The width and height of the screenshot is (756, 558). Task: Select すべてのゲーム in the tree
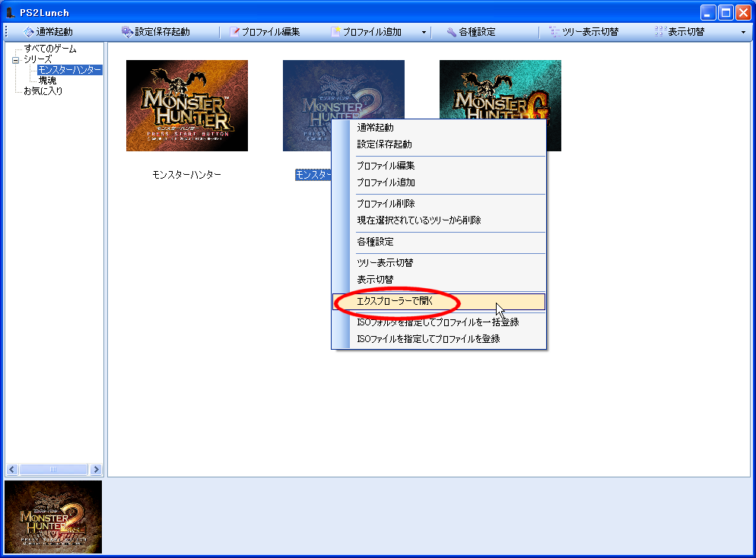point(50,49)
